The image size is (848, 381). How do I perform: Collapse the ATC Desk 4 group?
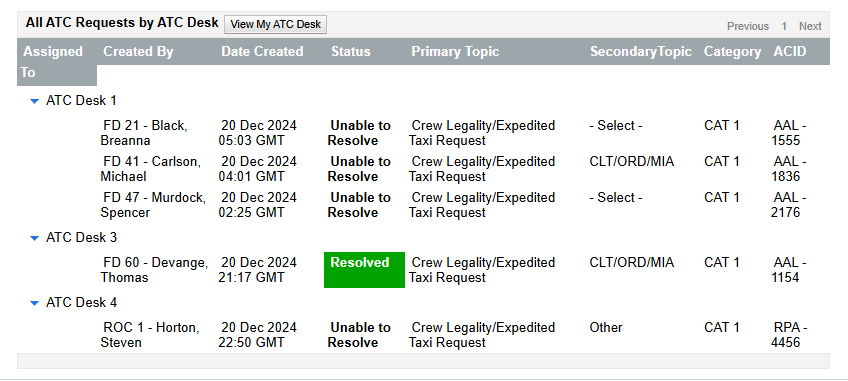35,303
